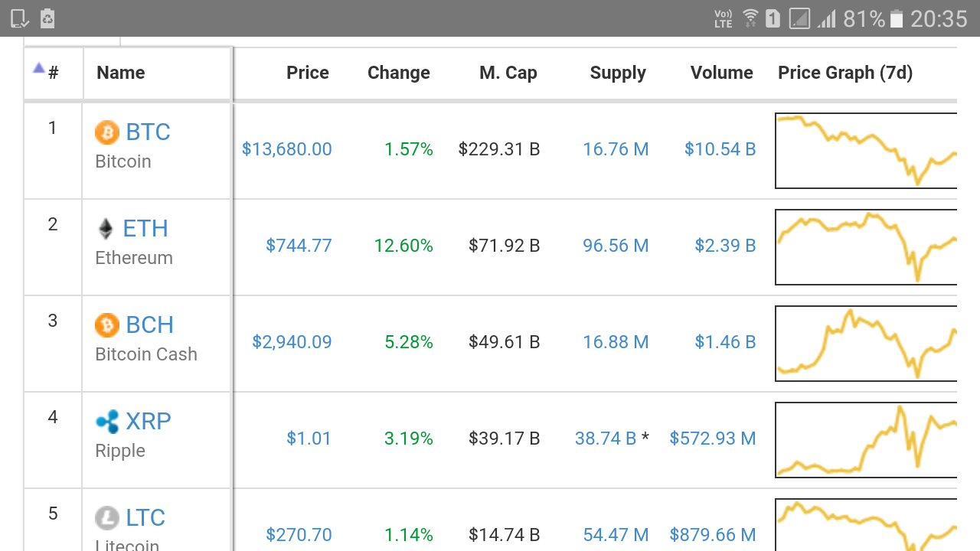Open Litecoin price $270.70 link
This screenshot has height=551, width=980.
(x=299, y=535)
